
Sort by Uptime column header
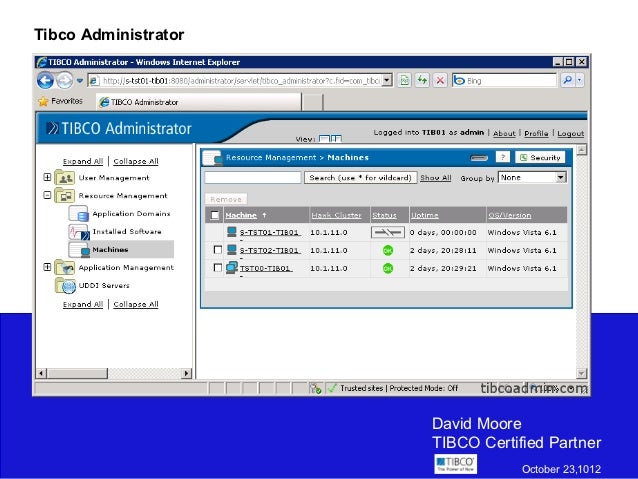coord(424,215)
